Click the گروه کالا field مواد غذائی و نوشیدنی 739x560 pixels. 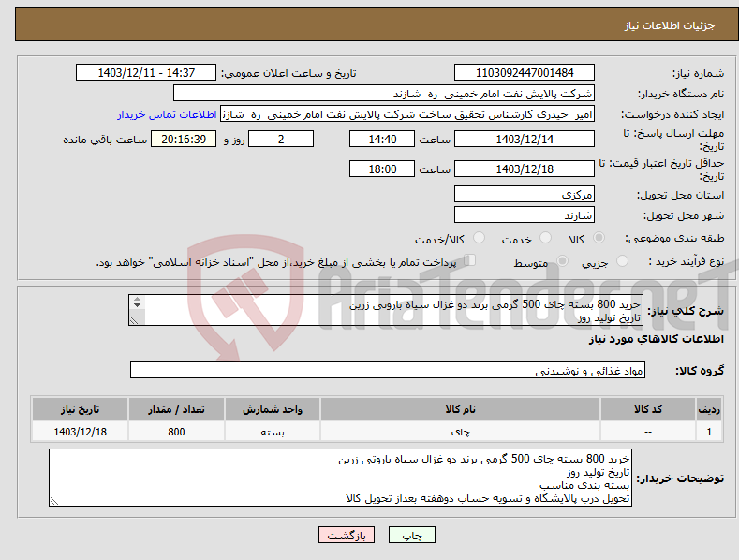tap(388, 371)
